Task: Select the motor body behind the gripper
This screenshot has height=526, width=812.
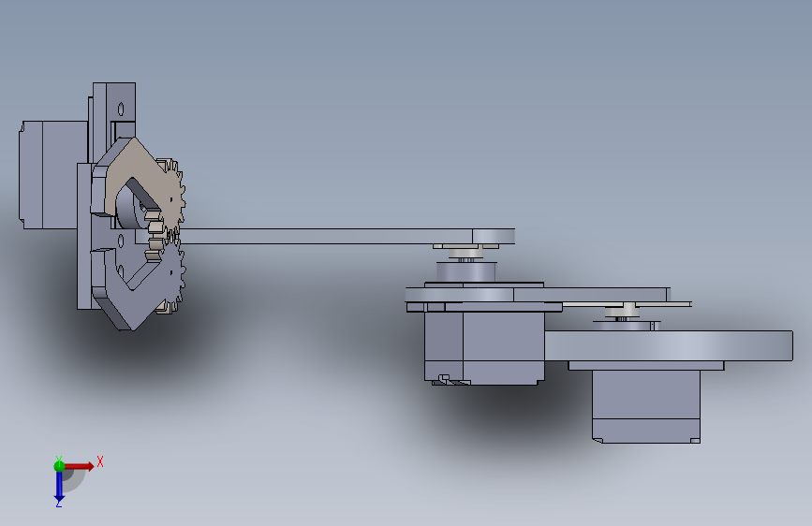Action: 53,174
